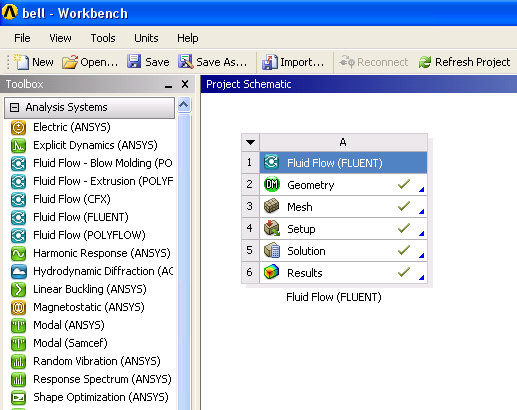Click the blue corner triangle on Setup cell
Screen dimensions: 517x410
pyautogui.click(x=421, y=233)
